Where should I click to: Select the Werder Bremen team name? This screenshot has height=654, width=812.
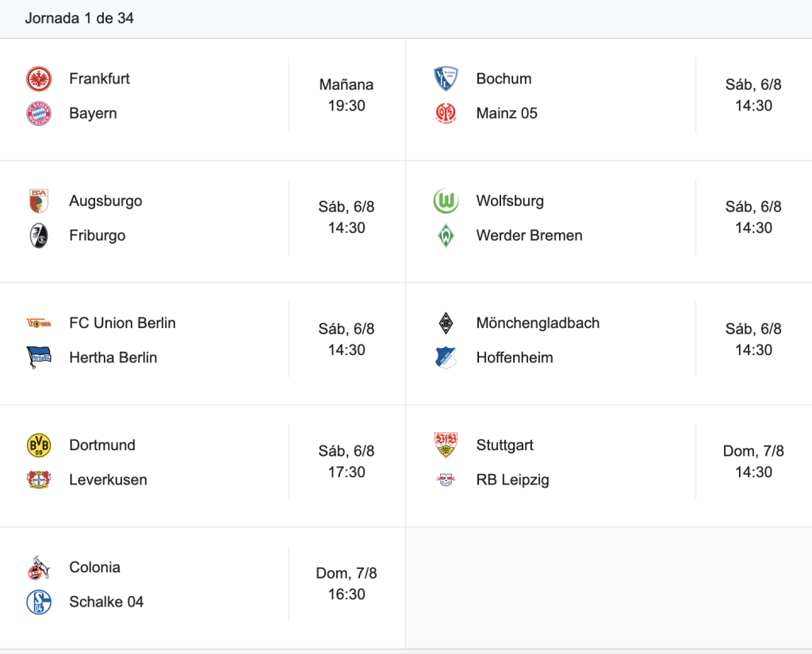[x=529, y=235]
